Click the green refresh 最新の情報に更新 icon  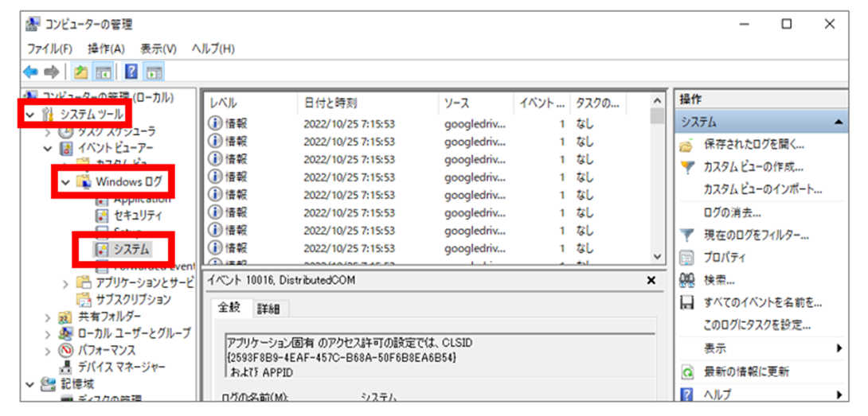point(687,371)
